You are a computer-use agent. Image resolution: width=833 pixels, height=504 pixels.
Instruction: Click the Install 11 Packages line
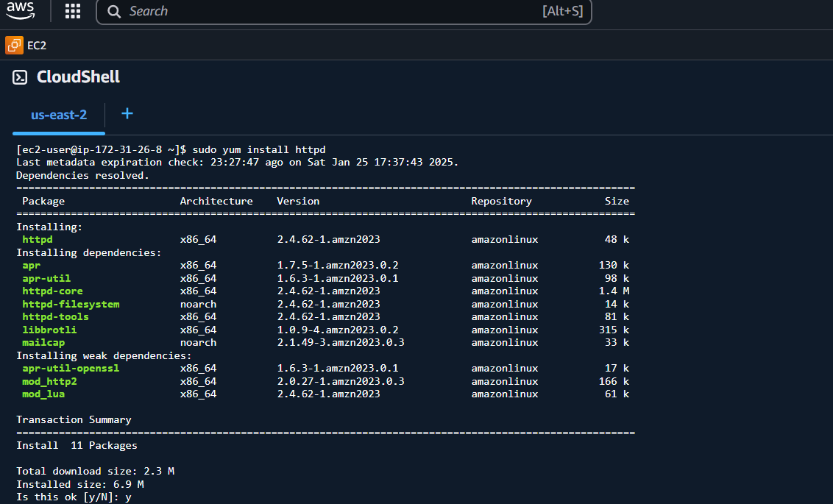(77, 446)
